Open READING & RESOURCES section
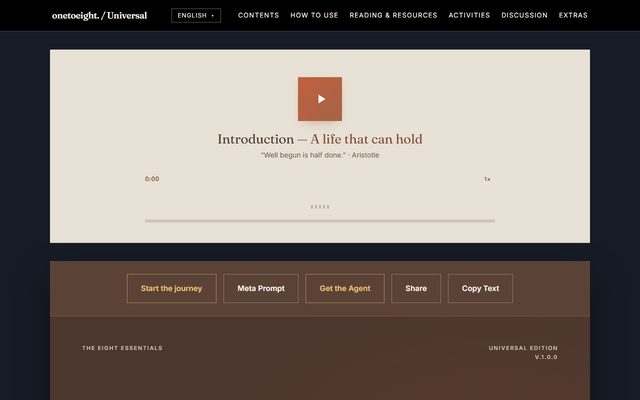640x400 pixels. click(x=393, y=15)
